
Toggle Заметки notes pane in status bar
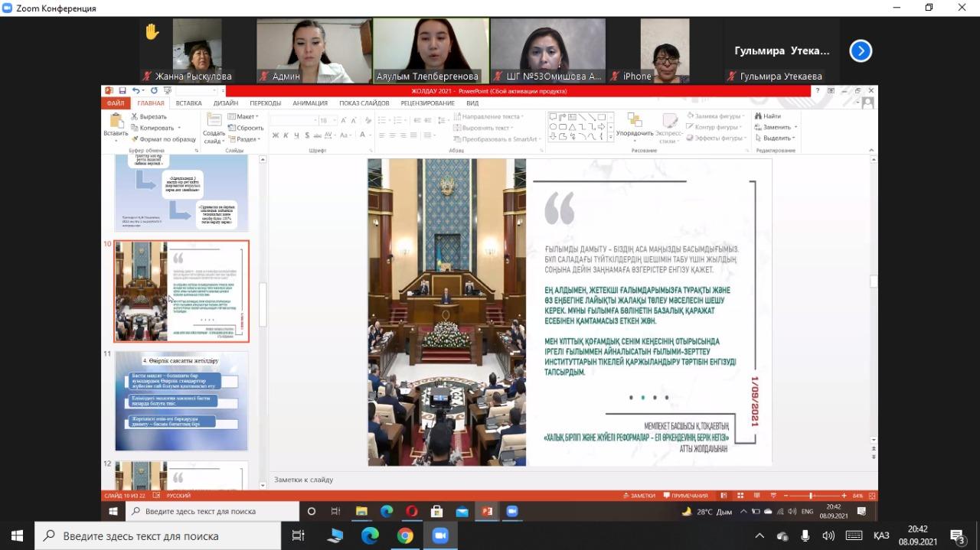click(x=639, y=496)
